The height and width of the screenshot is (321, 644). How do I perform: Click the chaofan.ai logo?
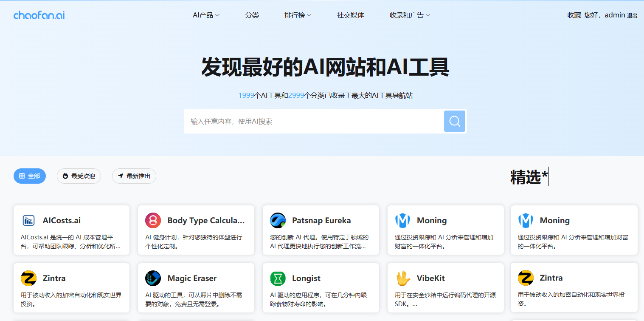(39, 15)
